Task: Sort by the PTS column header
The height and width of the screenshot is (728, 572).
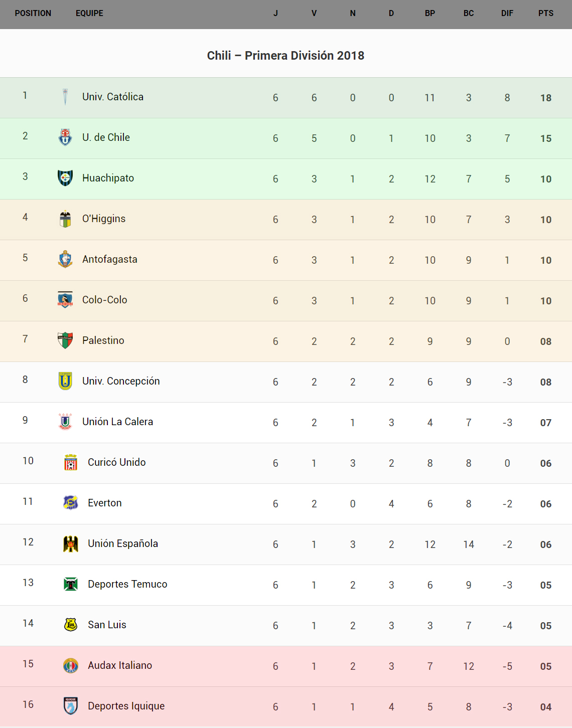Action: point(546,14)
